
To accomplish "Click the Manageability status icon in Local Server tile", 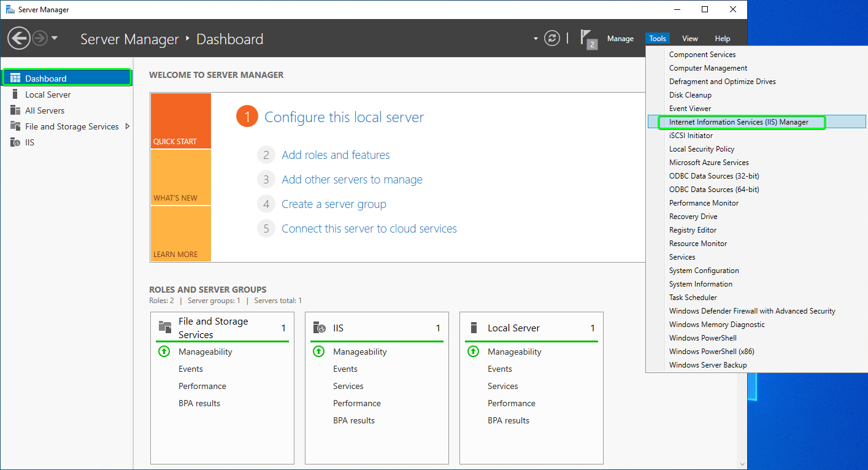I will (x=473, y=352).
